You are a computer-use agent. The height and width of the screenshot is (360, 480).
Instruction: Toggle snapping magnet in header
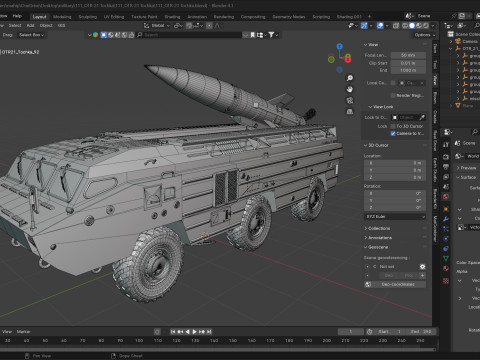(190, 26)
